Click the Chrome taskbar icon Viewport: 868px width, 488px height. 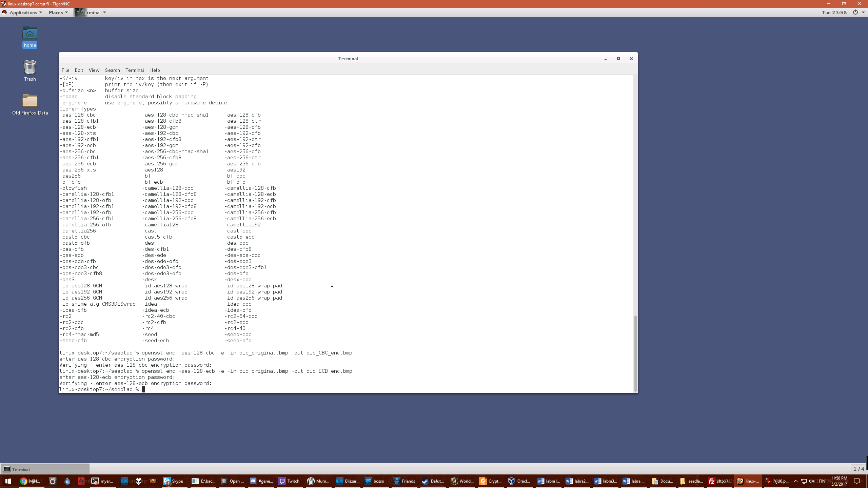click(30, 481)
